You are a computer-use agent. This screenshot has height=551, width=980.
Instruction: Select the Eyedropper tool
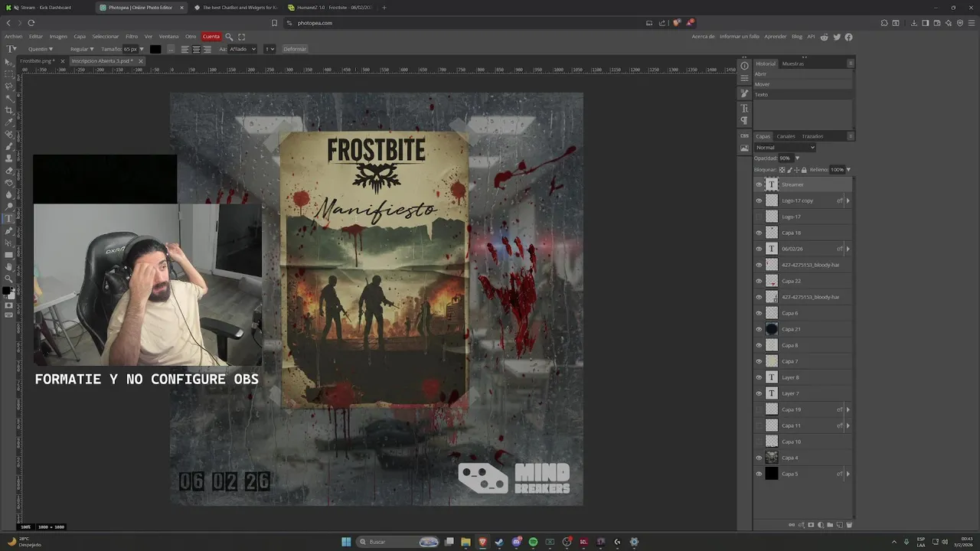9,122
